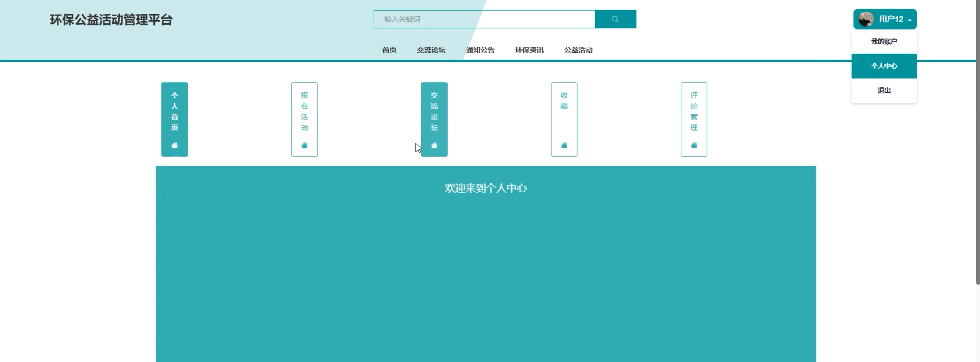Screen dimensions: 980x362
Task: Select 我的账户 from user menu
Action: click(884, 41)
